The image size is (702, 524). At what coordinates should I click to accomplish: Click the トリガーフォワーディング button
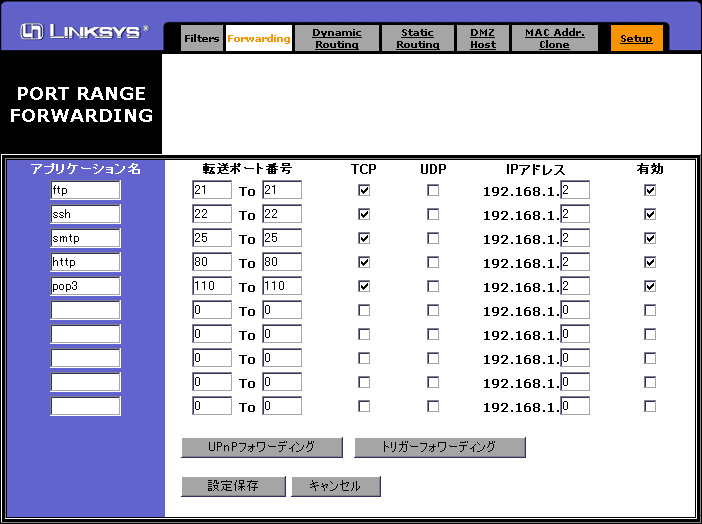(x=440, y=447)
